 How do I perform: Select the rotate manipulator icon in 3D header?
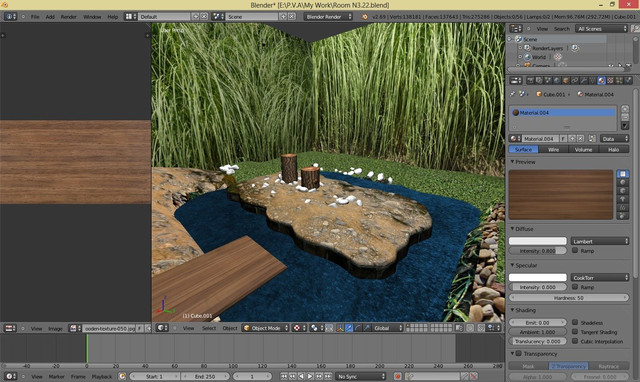click(x=357, y=328)
